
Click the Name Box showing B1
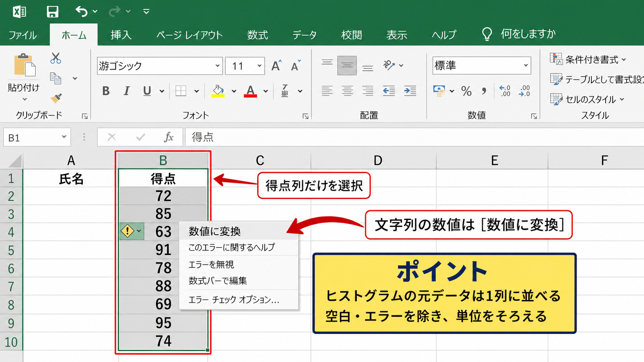click(x=37, y=137)
